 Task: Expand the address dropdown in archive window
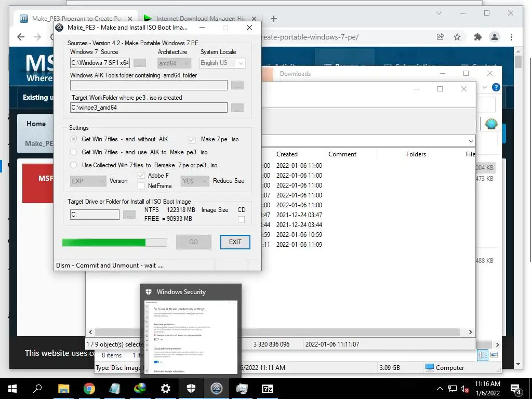(x=471, y=141)
